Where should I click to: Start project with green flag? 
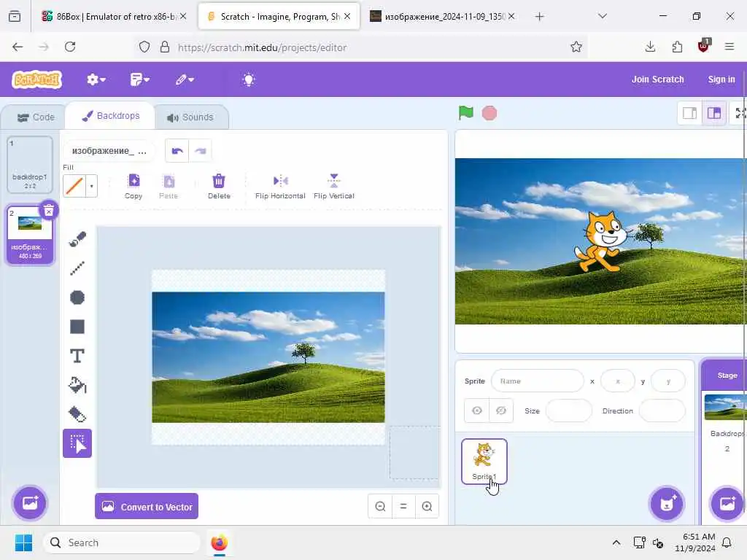coord(466,113)
